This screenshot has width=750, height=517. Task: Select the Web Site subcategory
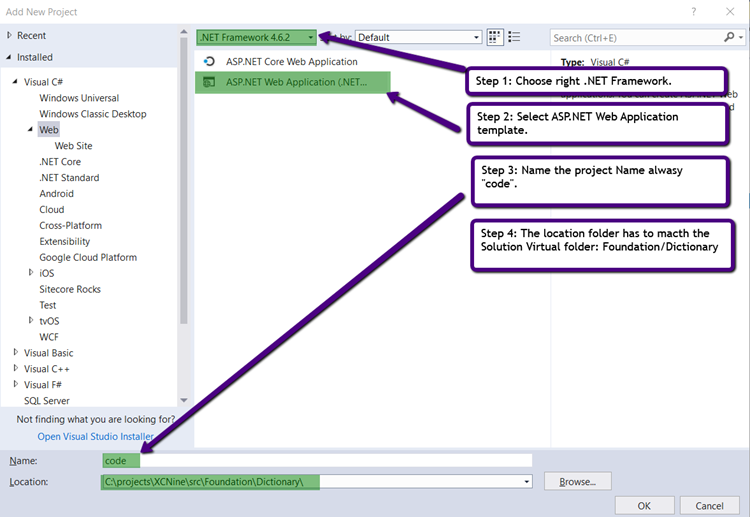[73, 146]
